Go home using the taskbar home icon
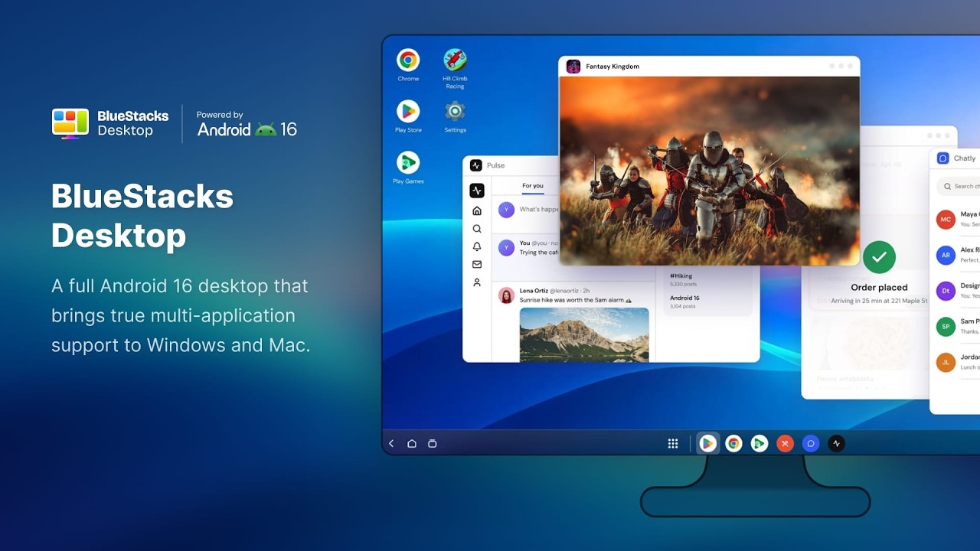The height and width of the screenshot is (551, 980). 412,444
